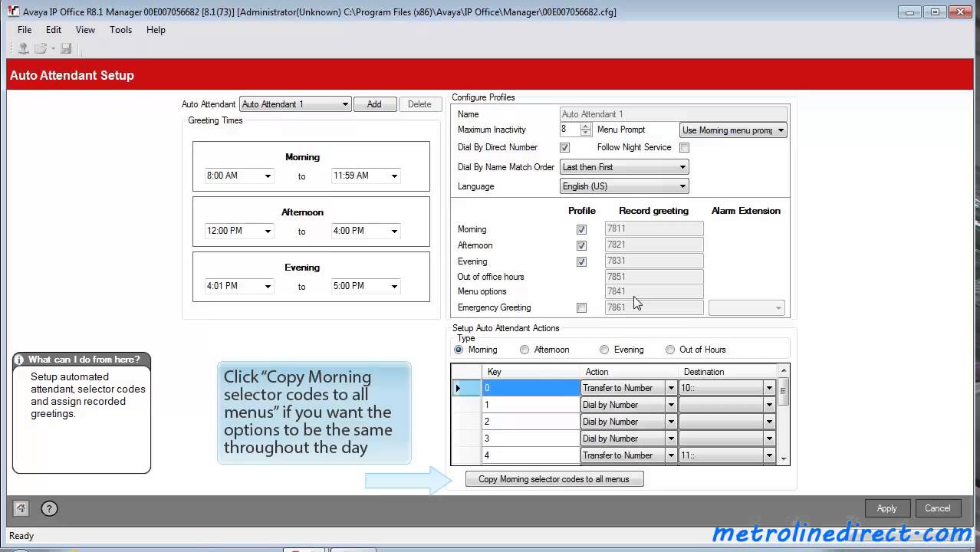Open the arrow next to the folder toolbar icon

52,48
